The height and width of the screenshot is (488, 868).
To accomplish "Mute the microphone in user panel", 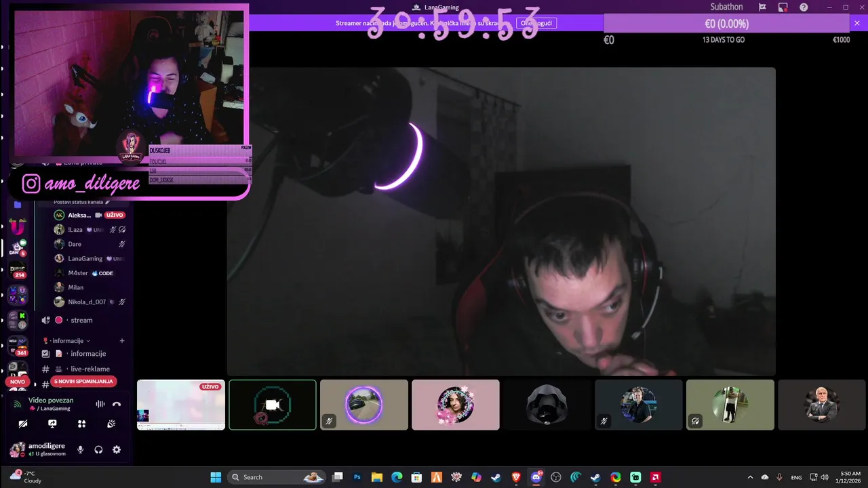I will (x=81, y=449).
